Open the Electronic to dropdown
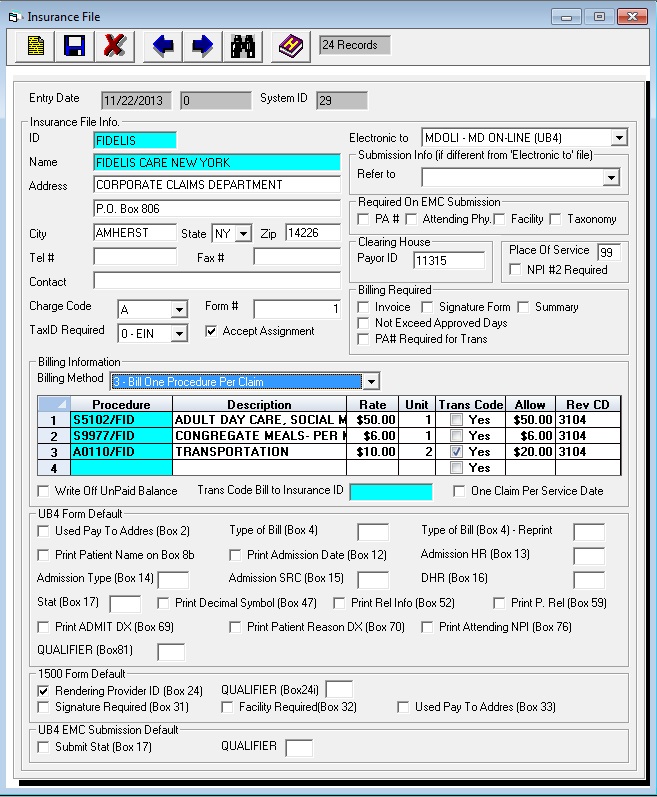Image resolution: width=657 pixels, height=797 pixels. coord(618,138)
